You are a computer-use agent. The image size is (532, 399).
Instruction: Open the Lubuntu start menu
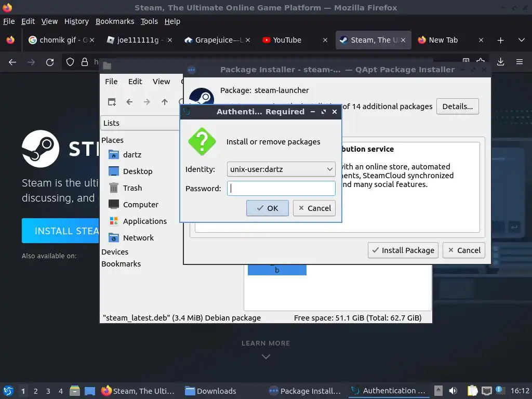coord(8,391)
